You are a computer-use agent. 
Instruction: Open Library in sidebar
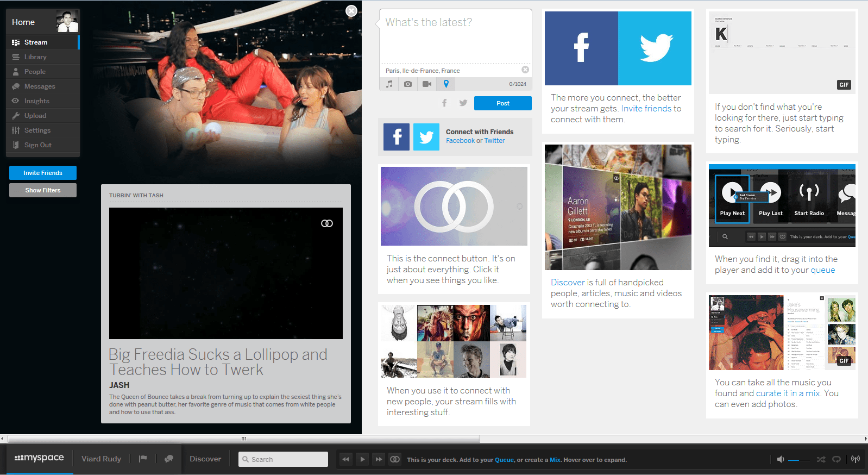point(43,57)
